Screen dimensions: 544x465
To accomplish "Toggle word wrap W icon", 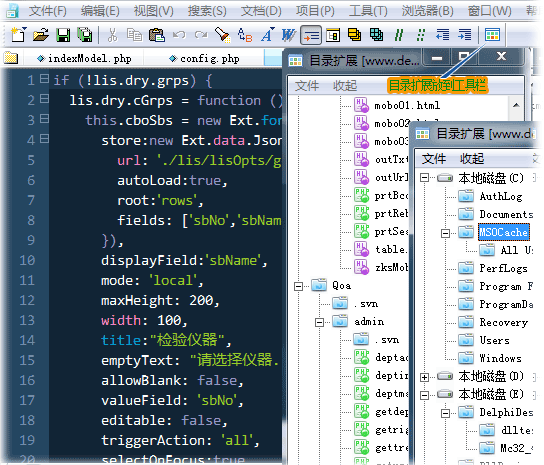I will click(288, 35).
